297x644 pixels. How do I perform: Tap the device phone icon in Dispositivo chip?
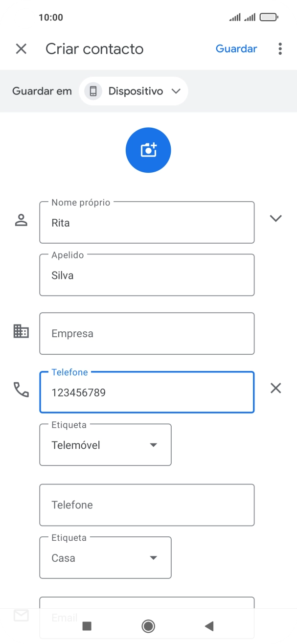click(x=92, y=91)
